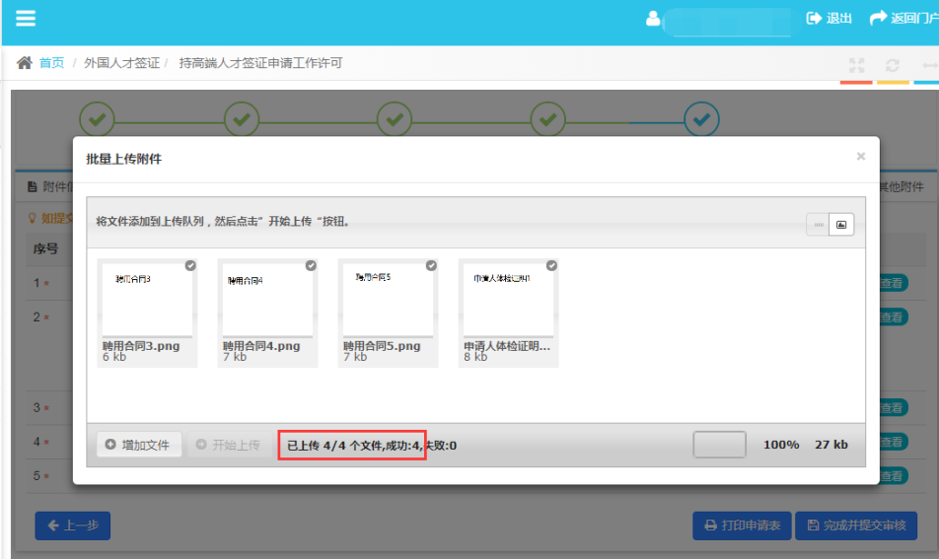Click the 外国人才签证 breadcrumb
This screenshot has height=560, width=939.
tap(121, 63)
